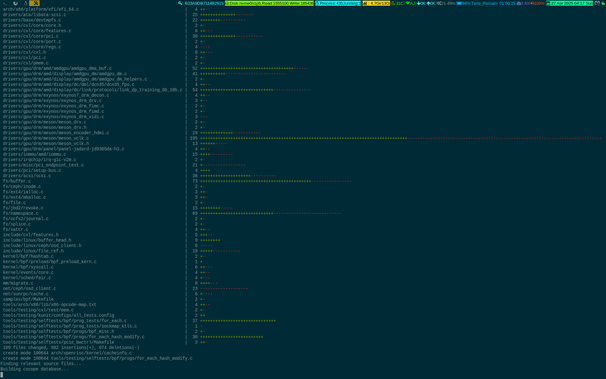Click the line fs/ocfs2/journal.c
Image resolution: width=606 pixels, height=379 pixels.
pyautogui.click(x=26, y=219)
